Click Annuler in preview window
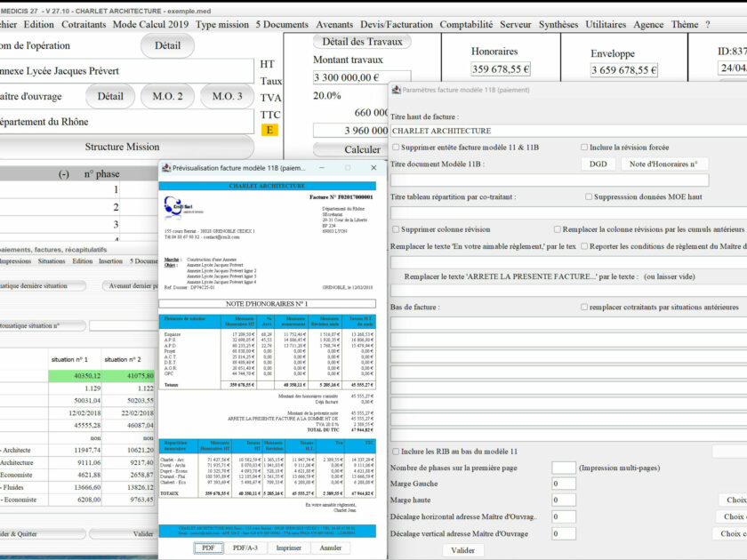 click(331, 548)
